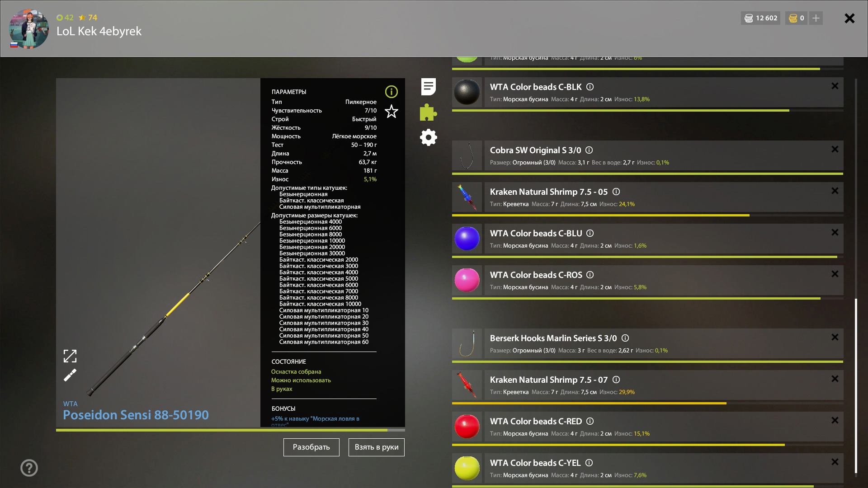This screenshot has height=488, width=868.
Task: Select the pink bead thumbnail
Action: (467, 280)
